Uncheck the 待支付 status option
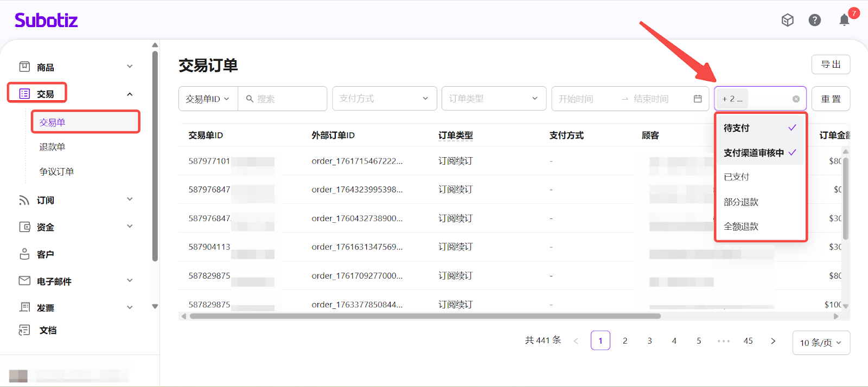Viewport: 868px width, 387px height. coord(759,128)
